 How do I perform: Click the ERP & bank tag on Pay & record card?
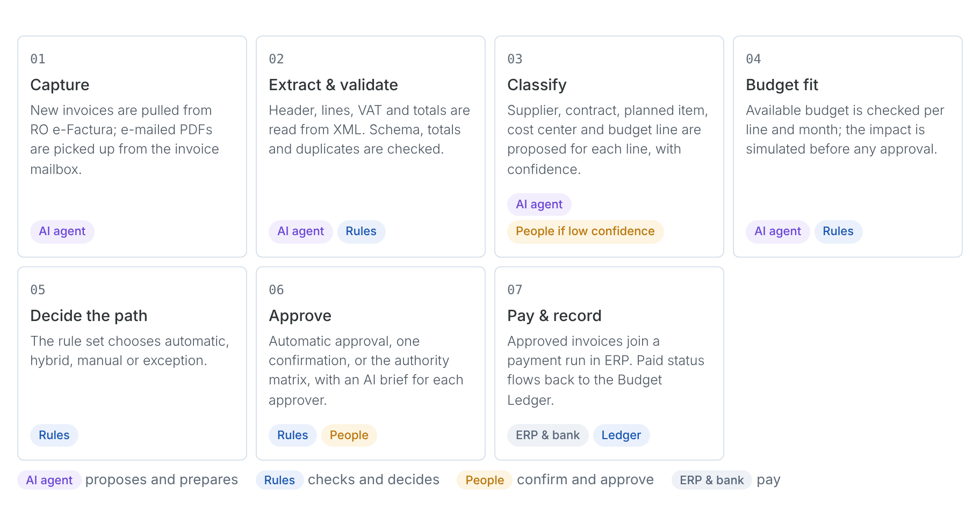pos(548,435)
